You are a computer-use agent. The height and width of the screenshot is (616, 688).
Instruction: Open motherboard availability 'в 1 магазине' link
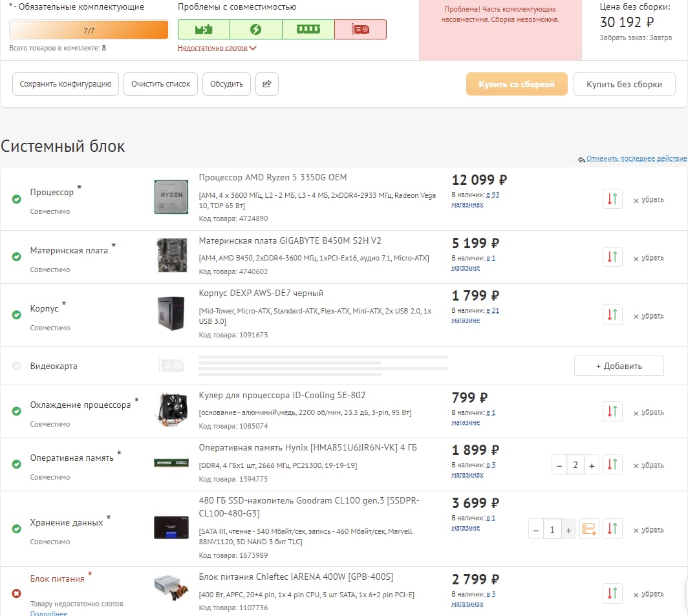pos(473,263)
